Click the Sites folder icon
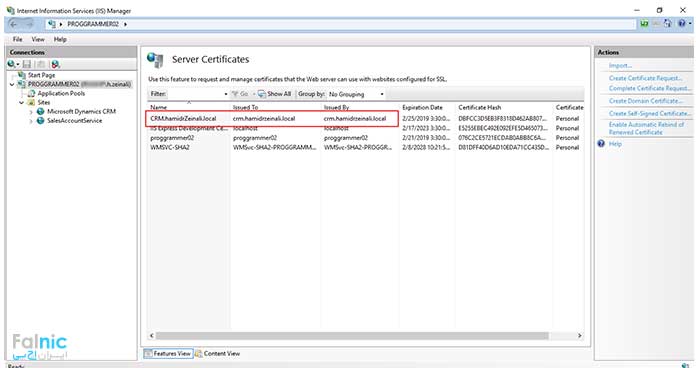Image resolution: width=696 pixels, height=368 pixels. tap(31, 102)
